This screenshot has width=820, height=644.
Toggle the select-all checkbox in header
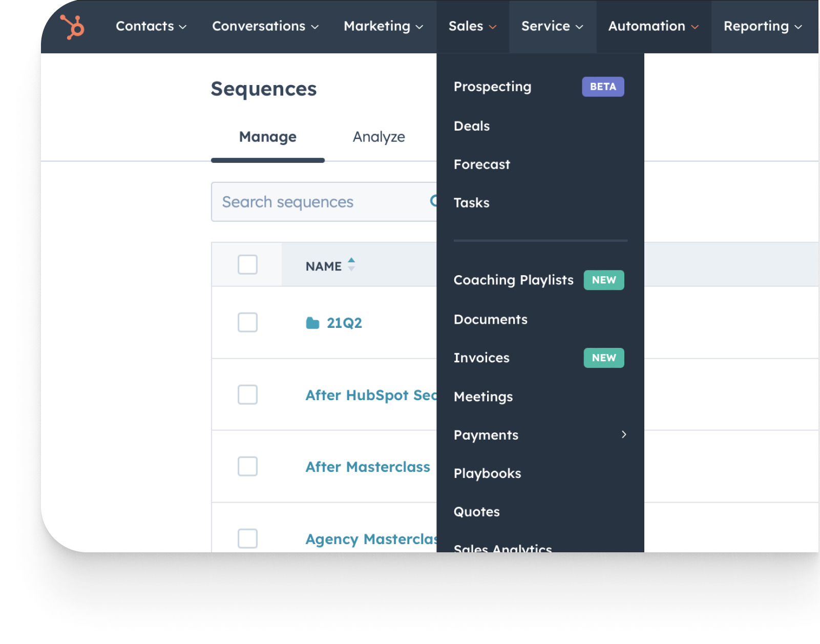click(x=247, y=265)
